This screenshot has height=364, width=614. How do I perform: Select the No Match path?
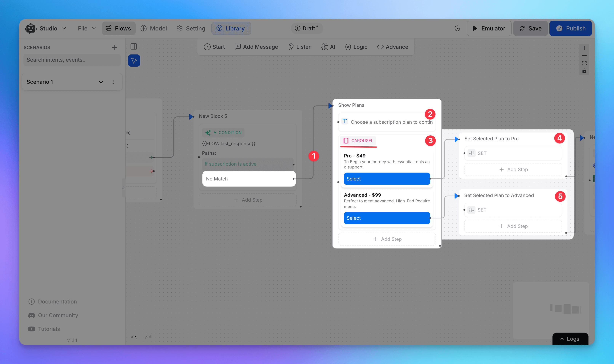tap(249, 179)
